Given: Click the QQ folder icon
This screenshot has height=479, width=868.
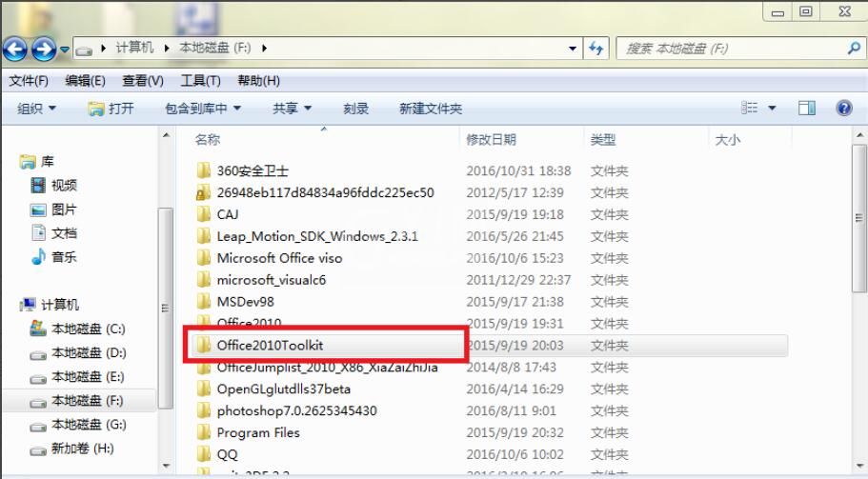Looking at the screenshot, I should (x=203, y=454).
